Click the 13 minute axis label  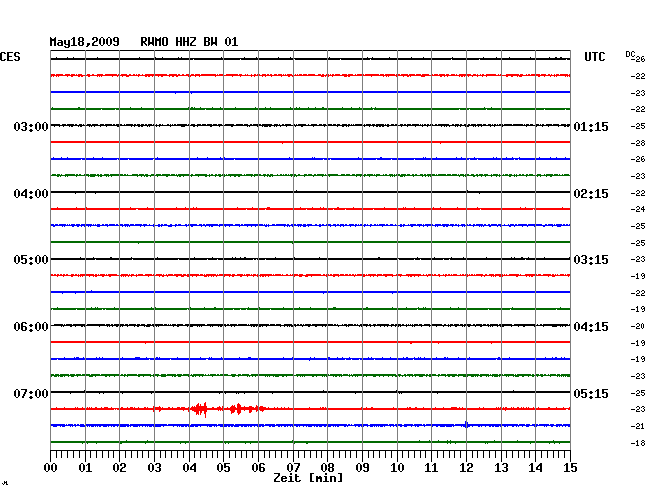click(x=501, y=467)
